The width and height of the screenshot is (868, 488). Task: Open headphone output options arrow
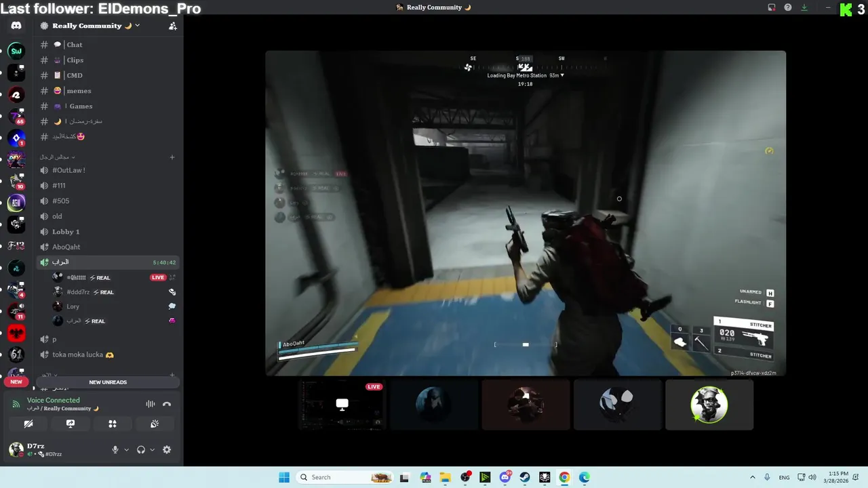click(x=152, y=450)
